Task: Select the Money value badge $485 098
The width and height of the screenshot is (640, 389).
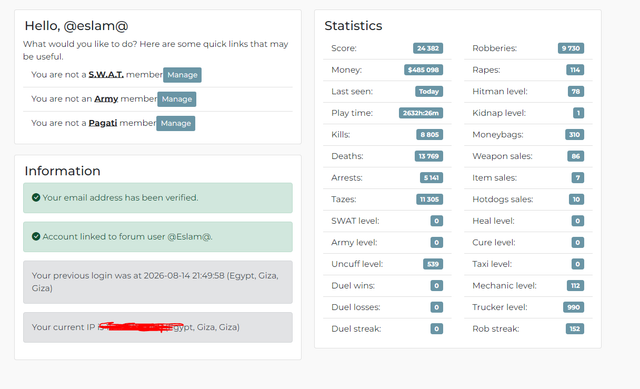Action: pyautogui.click(x=423, y=70)
